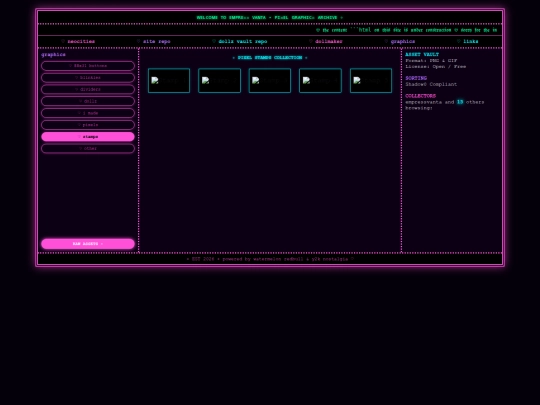This screenshot has height=405, width=540.
Task: Click the pink RAW ASSETS button
Action: click(88, 244)
